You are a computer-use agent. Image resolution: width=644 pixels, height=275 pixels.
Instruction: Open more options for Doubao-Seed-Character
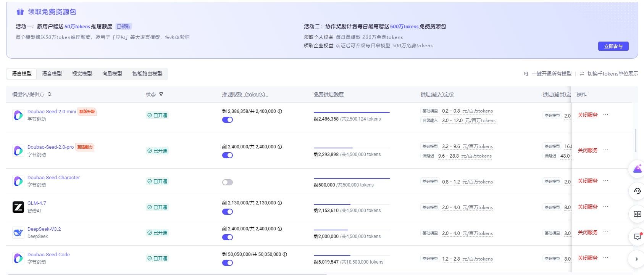click(x=606, y=180)
